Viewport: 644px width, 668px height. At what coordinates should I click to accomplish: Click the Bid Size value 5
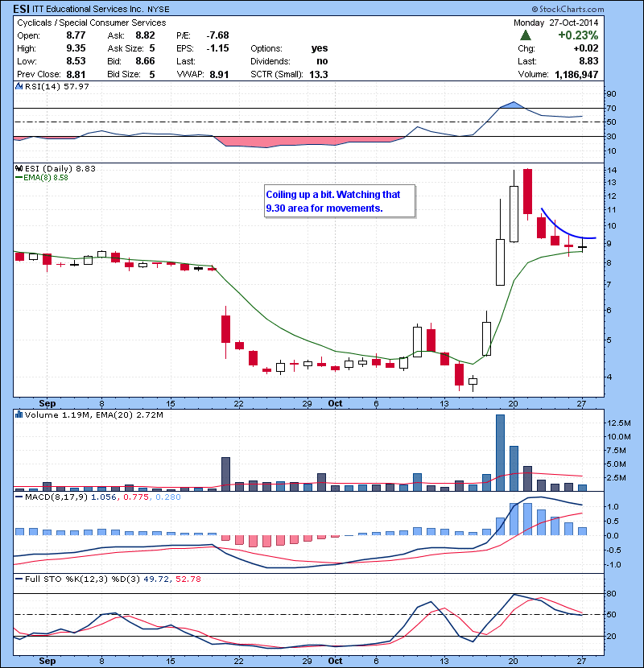[x=152, y=75]
